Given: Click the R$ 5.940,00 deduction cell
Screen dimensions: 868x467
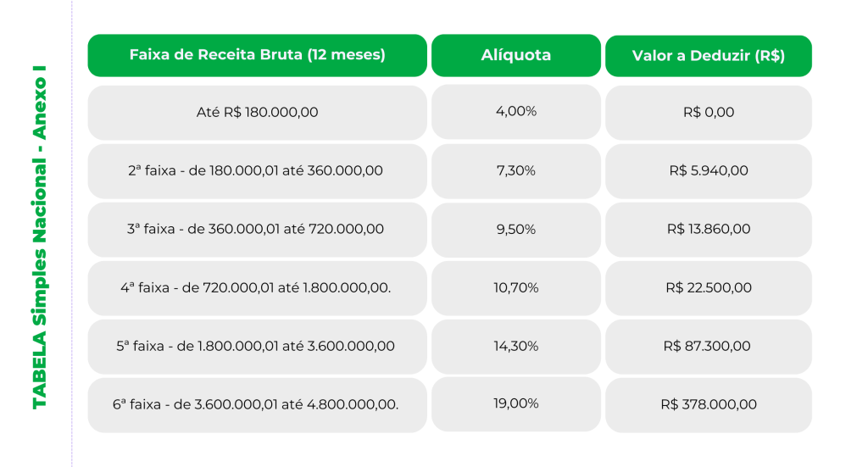Looking at the screenshot, I should click(x=709, y=171).
